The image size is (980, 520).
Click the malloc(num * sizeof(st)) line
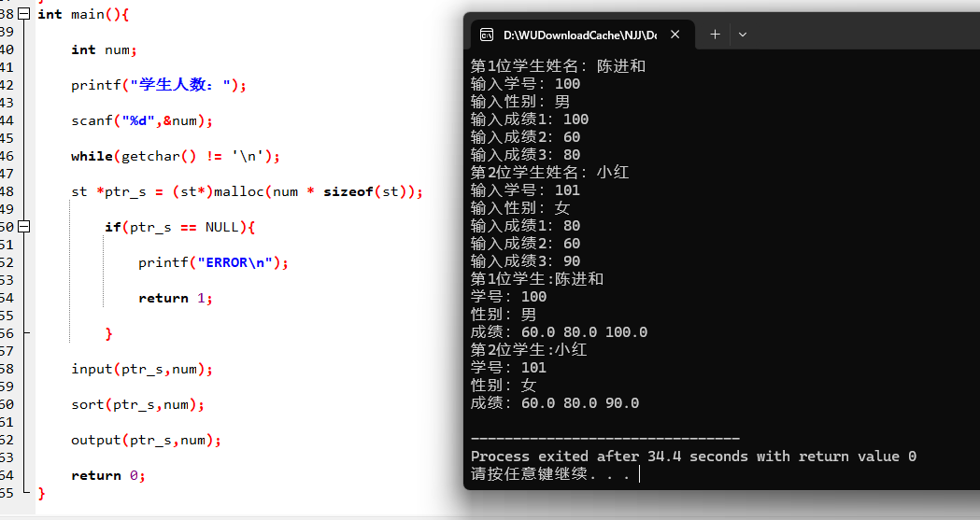point(247,191)
